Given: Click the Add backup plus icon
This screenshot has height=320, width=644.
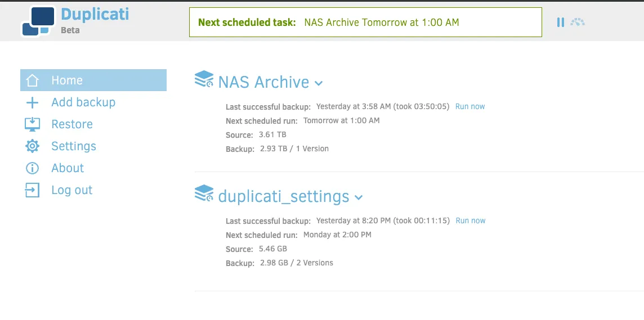Looking at the screenshot, I should pyautogui.click(x=32, y=102).
